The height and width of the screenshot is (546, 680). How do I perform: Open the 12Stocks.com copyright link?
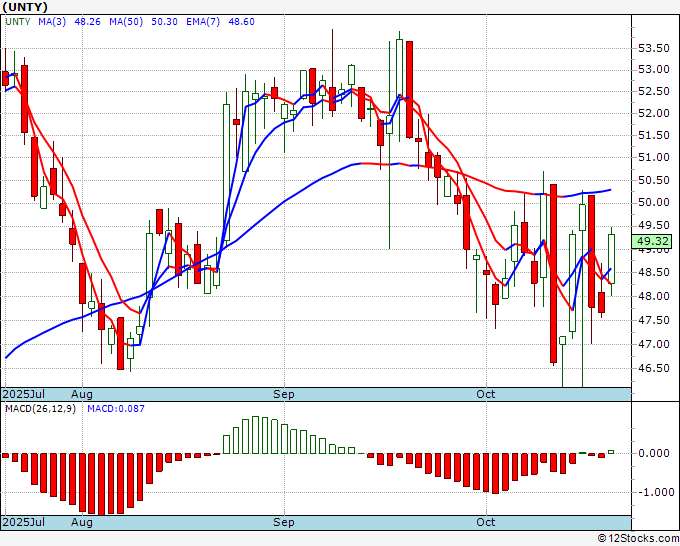638,539
